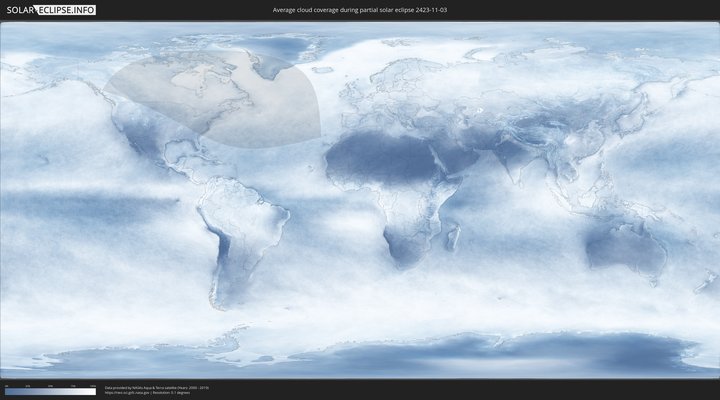Click the title 'Average cloud coverage during partial solar eclipse 2423-11-03'

360,10
